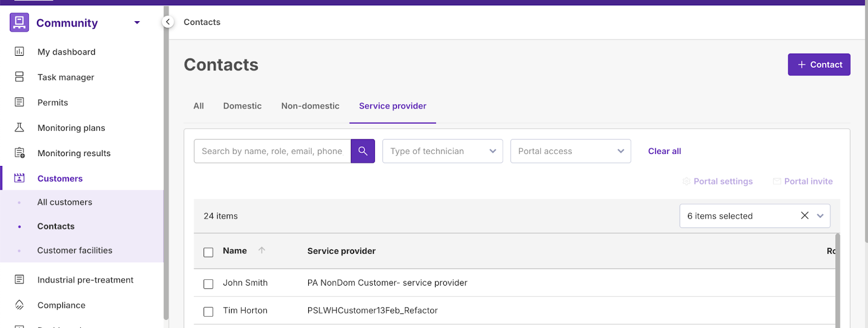Viewport: 868px width, 328px height.
Task: Click the My dashboard chart icon
Action: 20,52
